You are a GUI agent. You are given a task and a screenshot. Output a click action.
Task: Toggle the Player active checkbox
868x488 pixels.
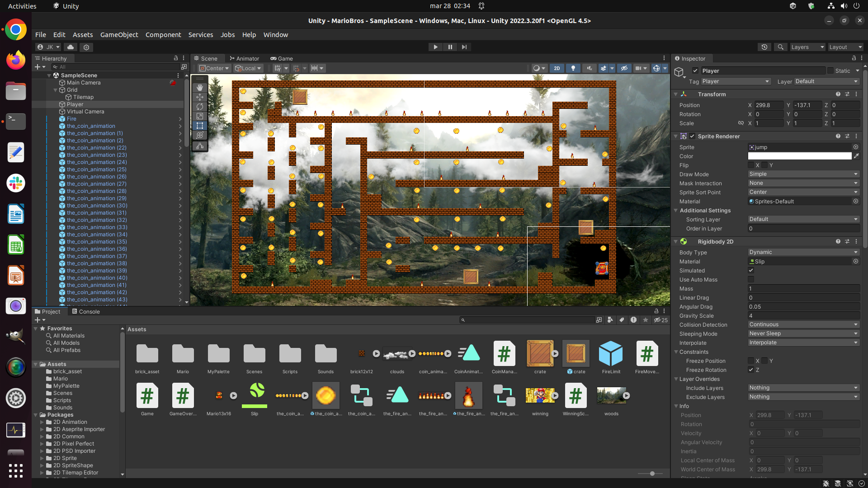[695, 71]
